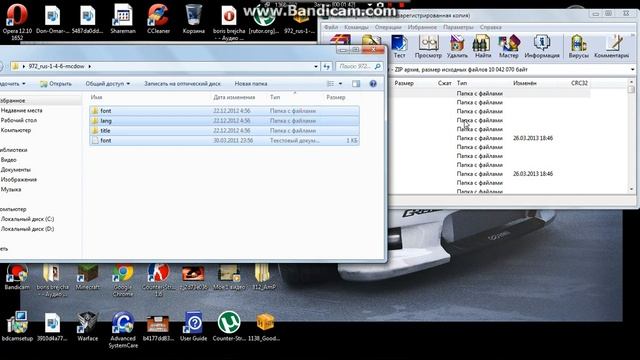The height and width of the screenshot is (360, 640).
Task: Open Видео library in Explorer sidebar
Action: point(8,160)
